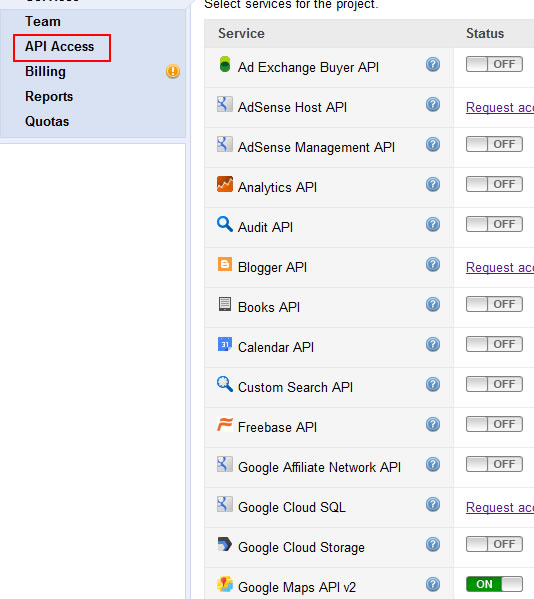Open Blogger API help icon
The height and width of the screenshot is (599, 534).
coord(433,264)
